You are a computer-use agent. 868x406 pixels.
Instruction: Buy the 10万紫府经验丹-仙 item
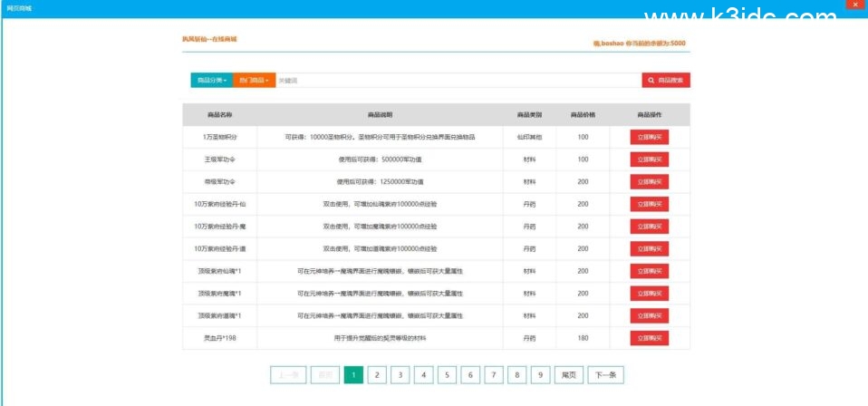(650, 204)
